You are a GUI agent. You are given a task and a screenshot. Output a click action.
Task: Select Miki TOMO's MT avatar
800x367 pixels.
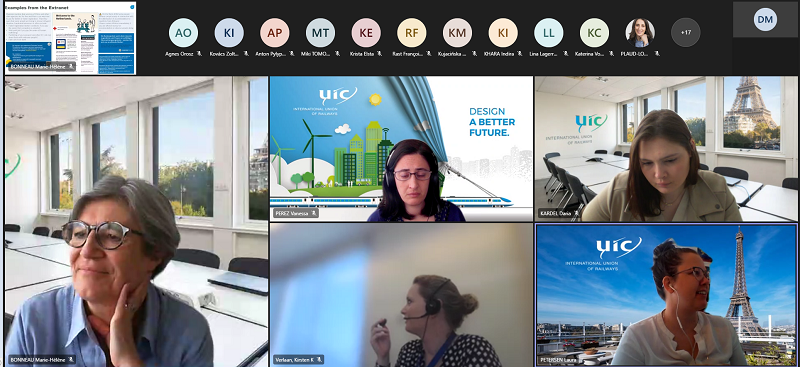coord(320,32)
